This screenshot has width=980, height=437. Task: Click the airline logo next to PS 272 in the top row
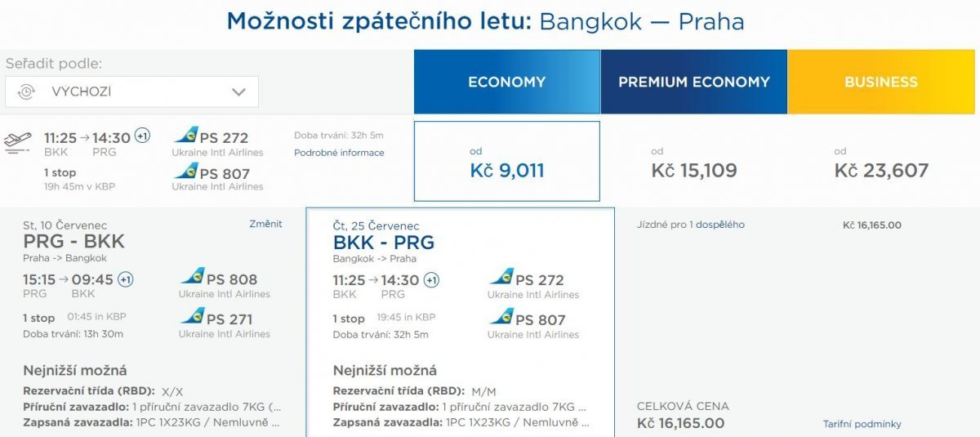(x=186, y=136)
